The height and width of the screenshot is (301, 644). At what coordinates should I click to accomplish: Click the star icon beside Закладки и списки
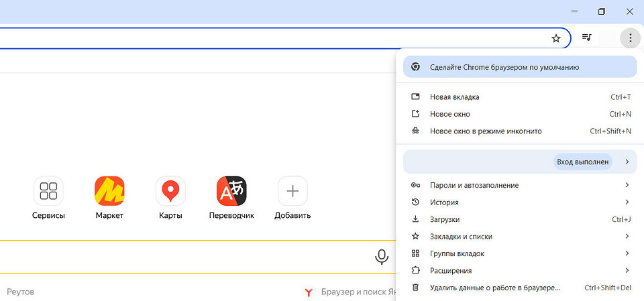coord(415,236)
